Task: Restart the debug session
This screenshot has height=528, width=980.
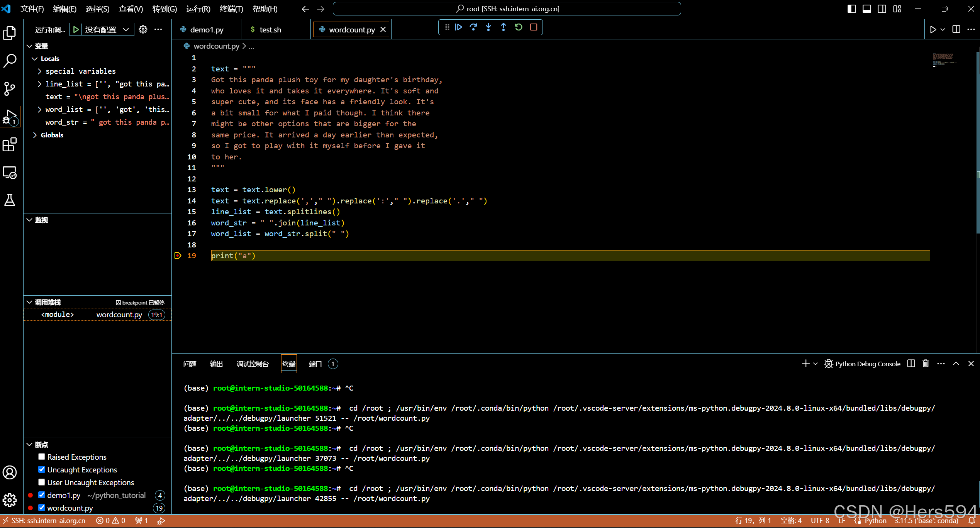Action: 519,27
